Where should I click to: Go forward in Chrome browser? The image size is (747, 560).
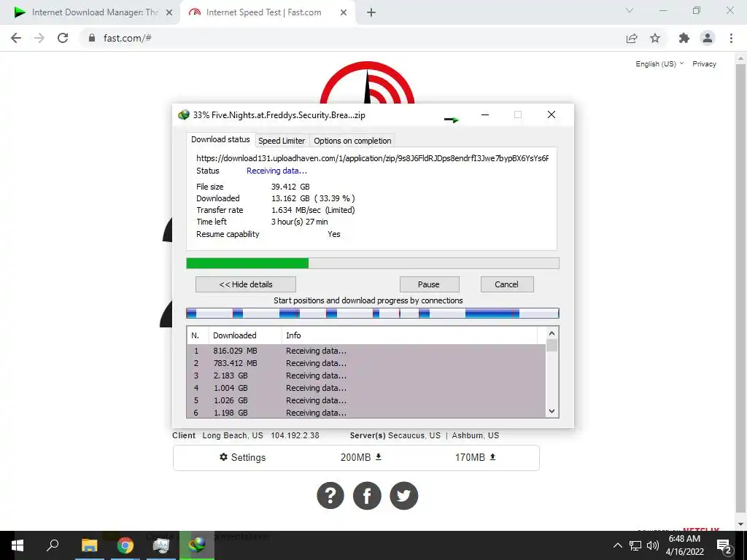(x=39, y=38)
